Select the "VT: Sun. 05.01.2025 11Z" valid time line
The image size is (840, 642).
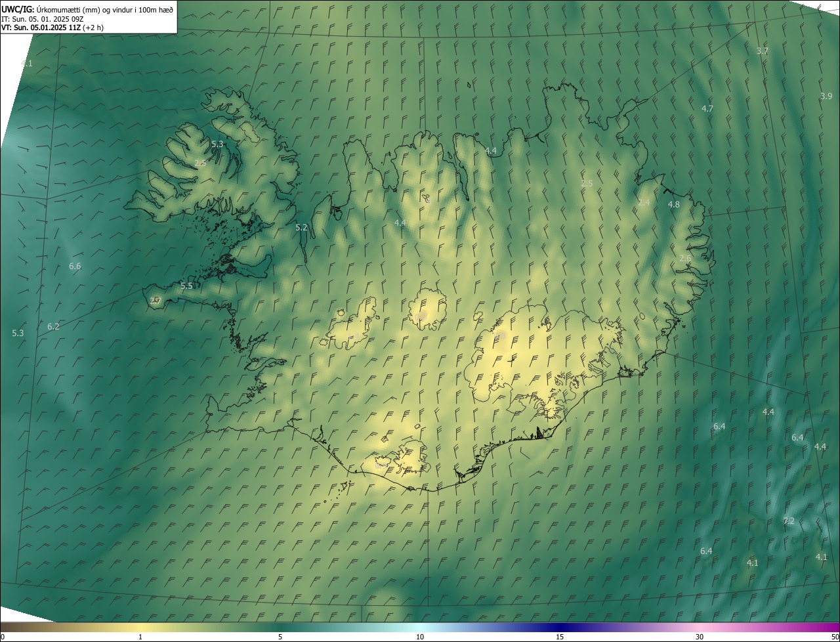pos(52,28)
